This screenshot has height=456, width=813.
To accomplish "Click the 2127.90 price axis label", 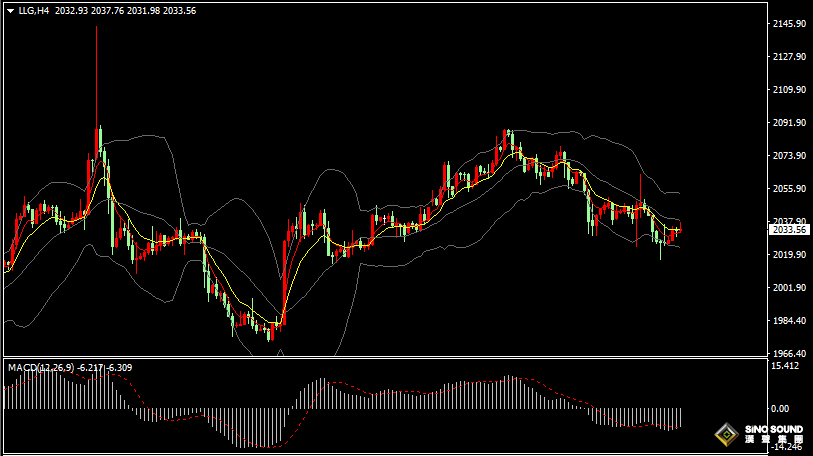I will [x=790, y=57].
